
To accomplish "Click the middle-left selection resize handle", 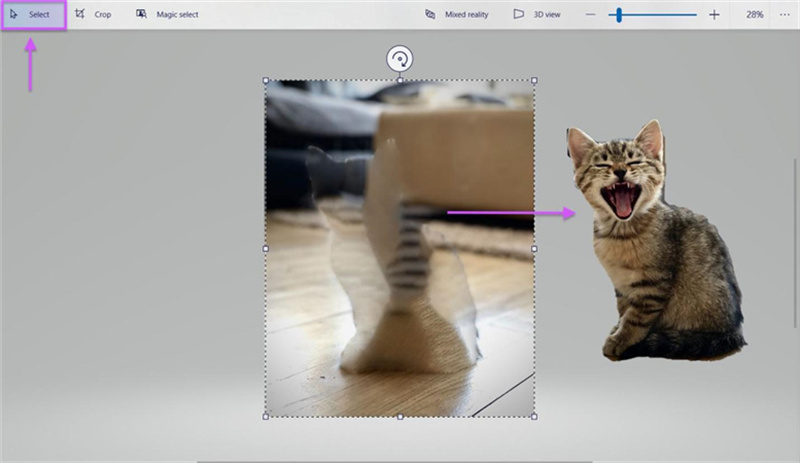I will tap(266, 248).
